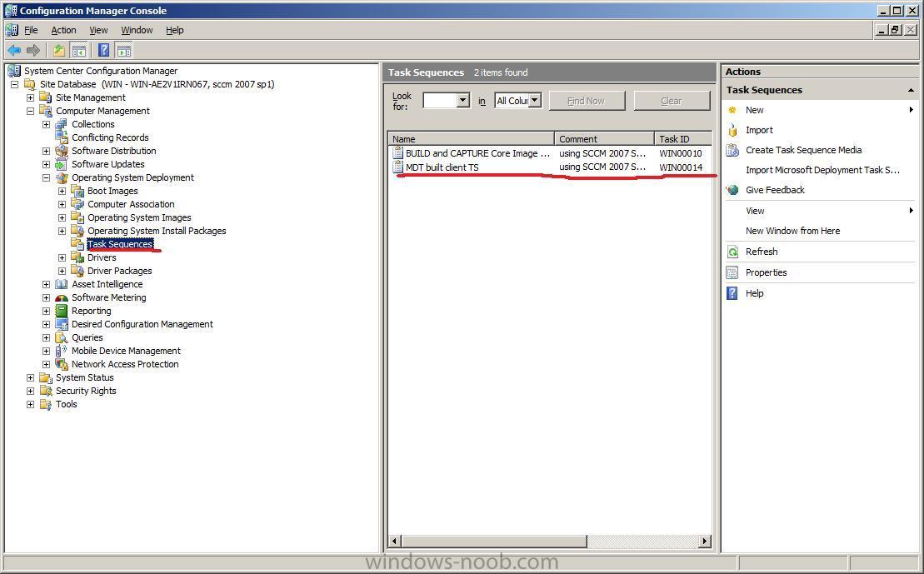
Task: Open the Window menu
Action: click(x=137, y=30)
